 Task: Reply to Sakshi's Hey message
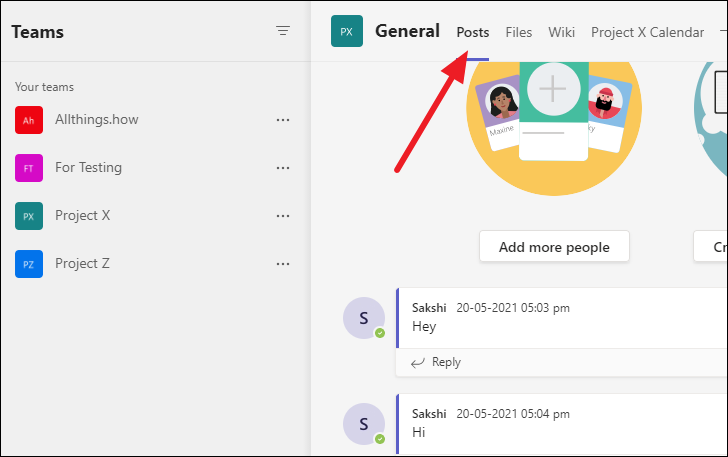pyautogui.click(x=436, y=362)
